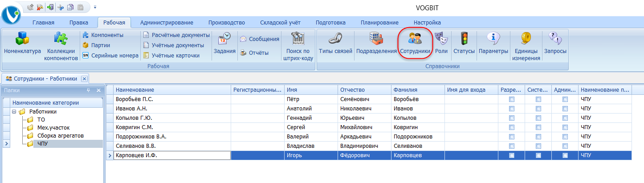
Task: Open Серийные номера in the ribbon
Action: (x=110, y=56)
